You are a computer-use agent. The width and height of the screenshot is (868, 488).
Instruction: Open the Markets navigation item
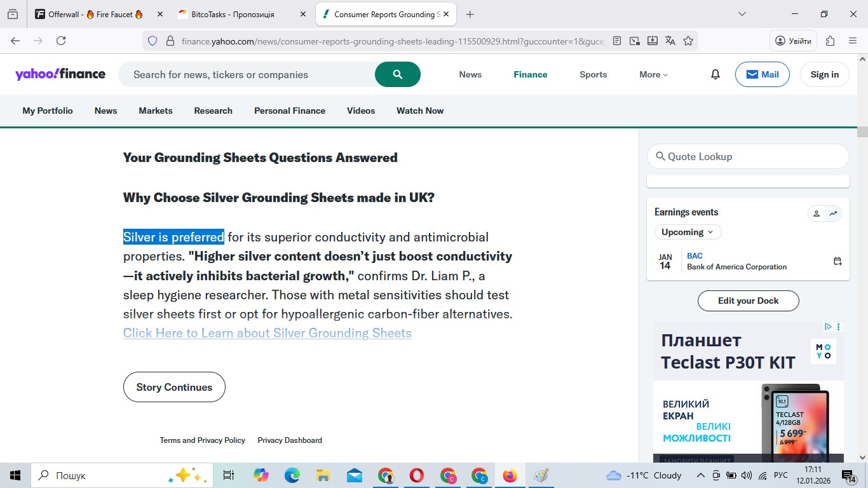(156, 111)
